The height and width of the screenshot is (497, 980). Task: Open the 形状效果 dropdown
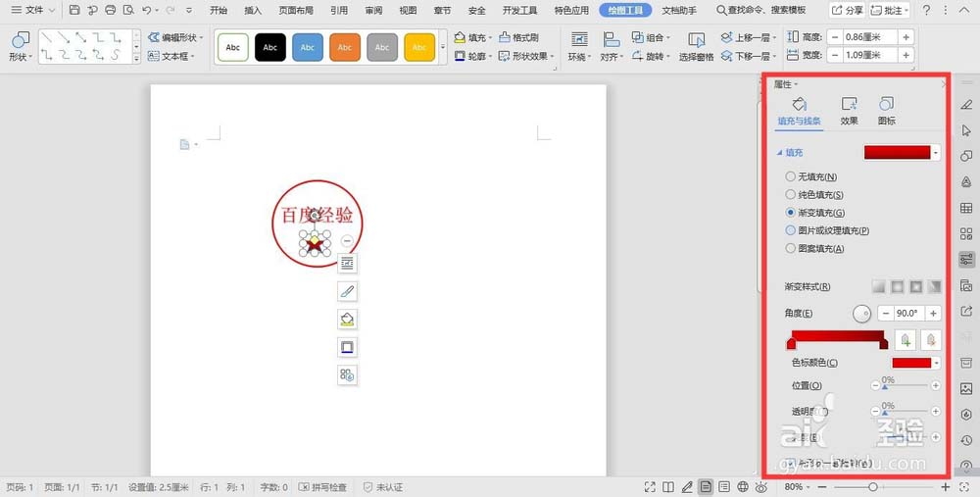(x=525, y=56)
